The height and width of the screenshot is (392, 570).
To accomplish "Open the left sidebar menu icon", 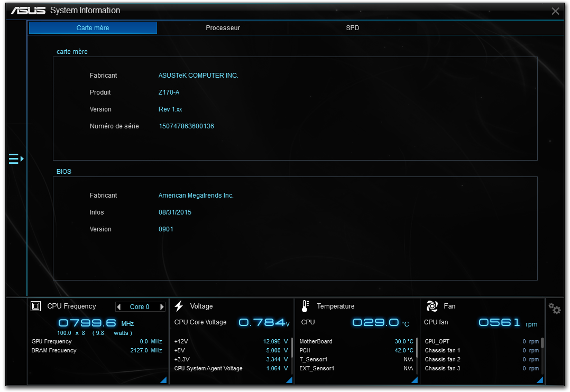I will pyautogui.click(x=16, y=158).
